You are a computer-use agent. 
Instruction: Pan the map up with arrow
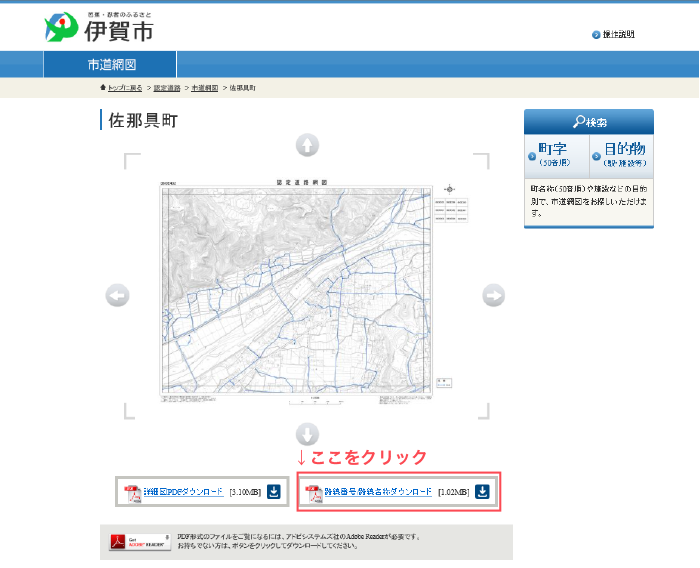pyautogui.click(x=307, y=145)
